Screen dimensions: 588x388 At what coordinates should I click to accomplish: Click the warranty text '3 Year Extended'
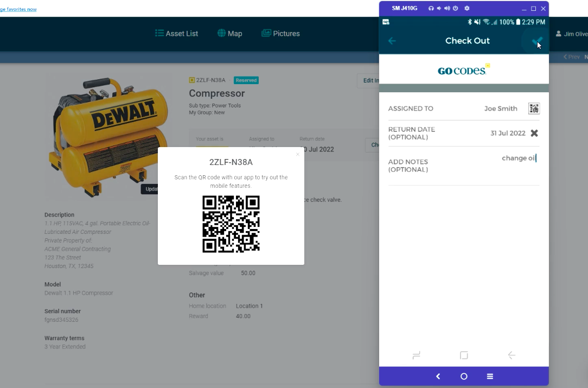[65, 347]
